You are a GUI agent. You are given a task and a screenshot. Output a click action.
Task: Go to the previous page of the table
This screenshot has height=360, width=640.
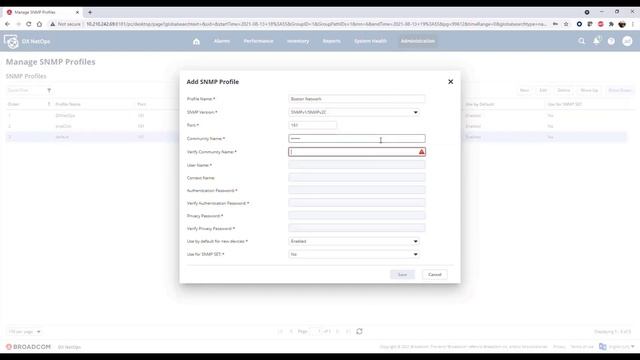291,331
